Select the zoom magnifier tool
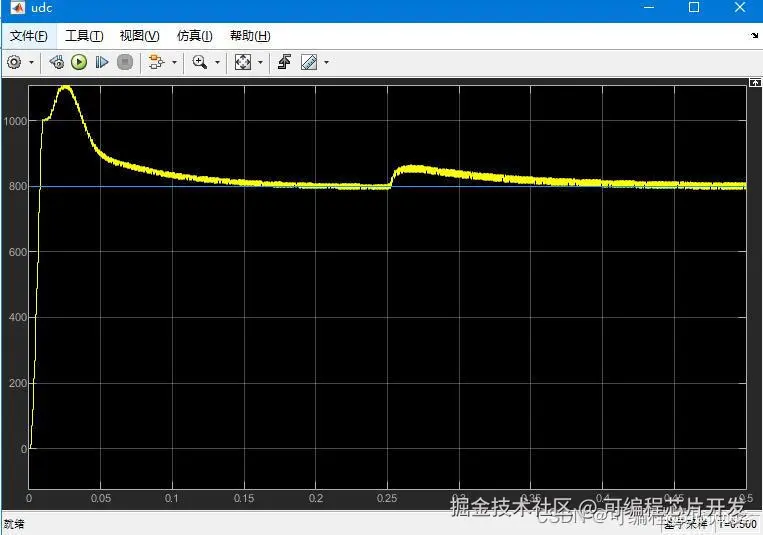The image size is (763, 535). click(200, 62)
